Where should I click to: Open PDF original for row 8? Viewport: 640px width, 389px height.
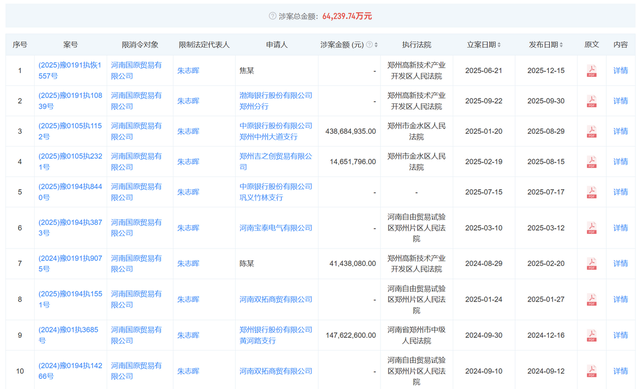point(591,300)
